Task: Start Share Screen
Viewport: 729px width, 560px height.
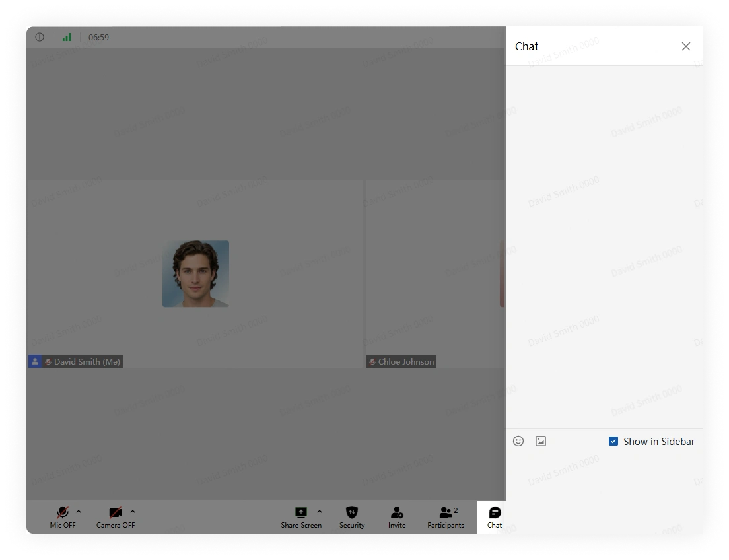Action: point(301,517)
